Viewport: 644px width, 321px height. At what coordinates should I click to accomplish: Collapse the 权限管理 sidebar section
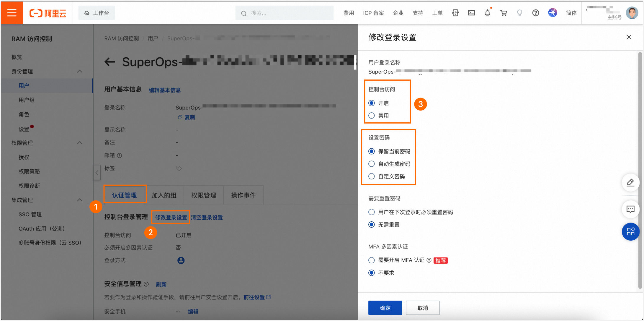[80, 143]
